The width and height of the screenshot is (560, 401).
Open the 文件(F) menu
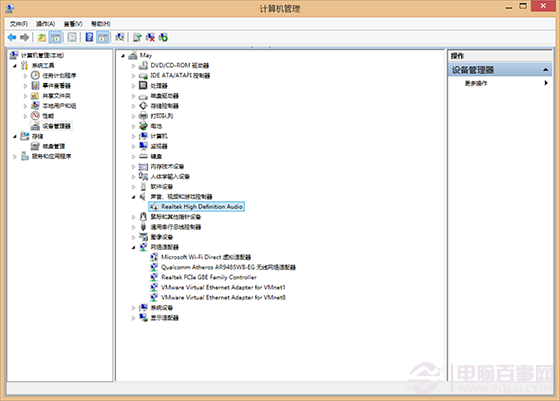19,24
